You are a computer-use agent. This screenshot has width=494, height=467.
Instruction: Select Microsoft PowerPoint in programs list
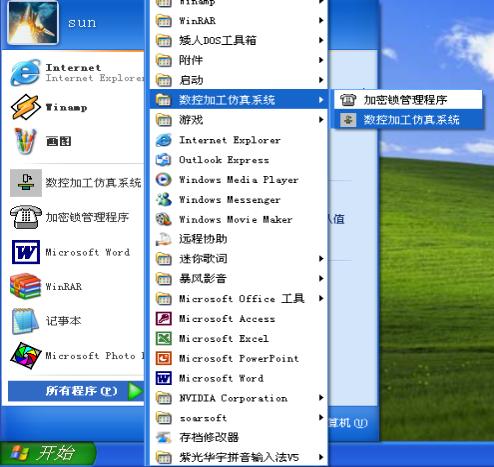click(x=239, y=358)
